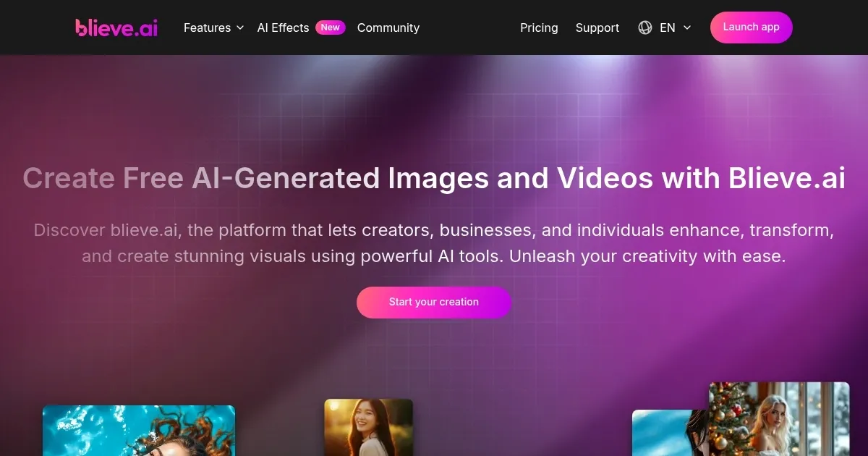Click the chevron next to Features
The height and width of the screenshot is (456, 868).
click(239, 28)
